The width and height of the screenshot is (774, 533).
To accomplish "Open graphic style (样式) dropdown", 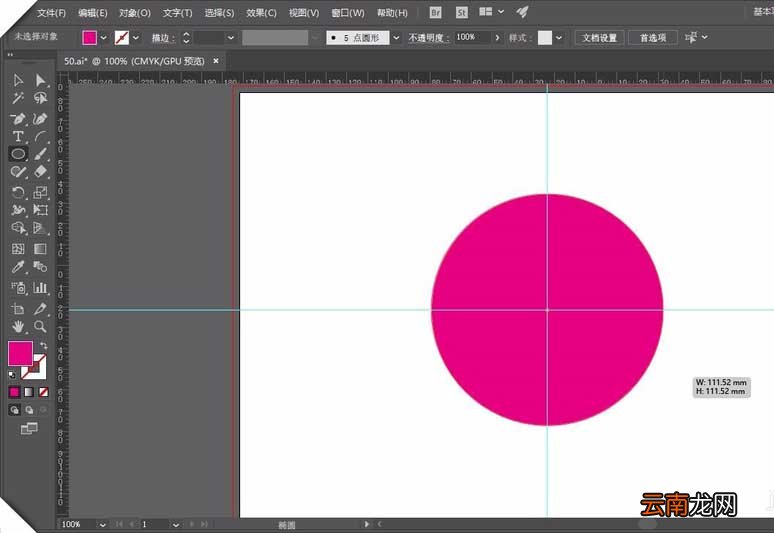I will pyautogui.click(x=559, y=38).
